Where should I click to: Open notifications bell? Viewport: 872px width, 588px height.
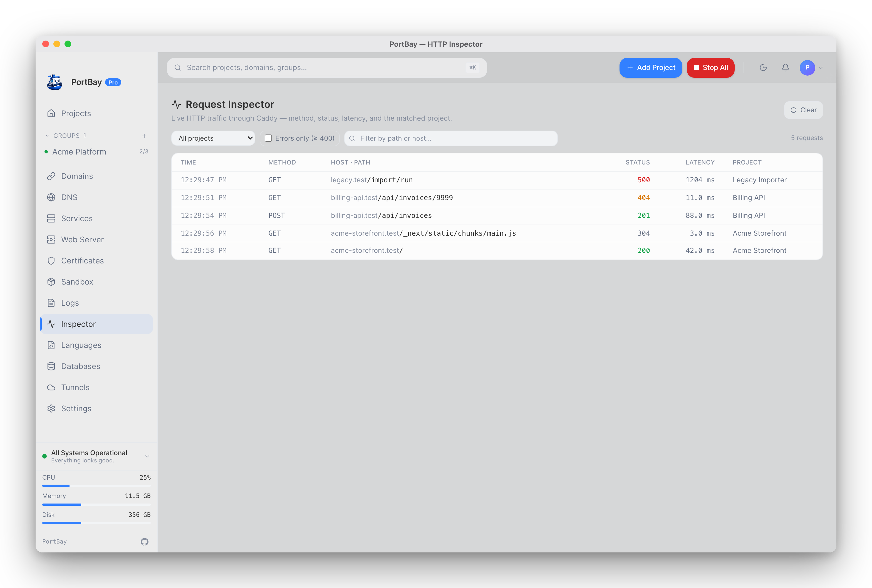[785, 68]
